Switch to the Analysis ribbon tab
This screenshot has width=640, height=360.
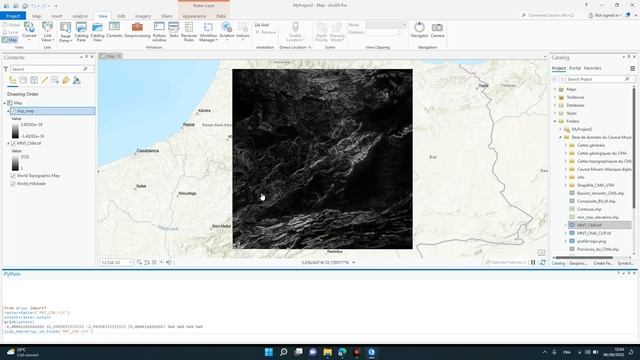pos(80,16)
